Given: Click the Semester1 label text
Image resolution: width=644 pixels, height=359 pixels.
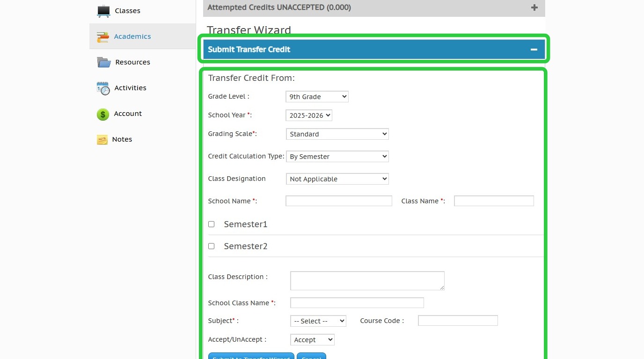Looking at the screenshot, I should pyautogui.click(x=246, y=224).
